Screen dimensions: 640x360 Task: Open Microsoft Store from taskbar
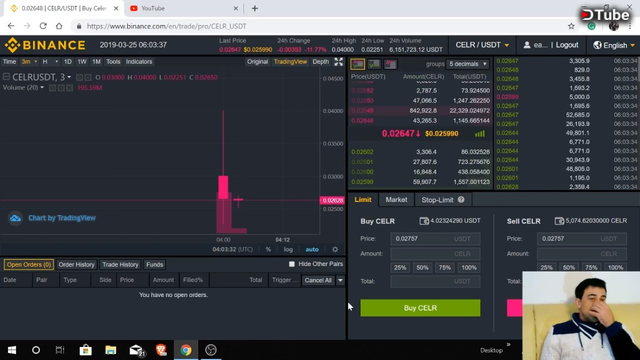tap(85, 350)
